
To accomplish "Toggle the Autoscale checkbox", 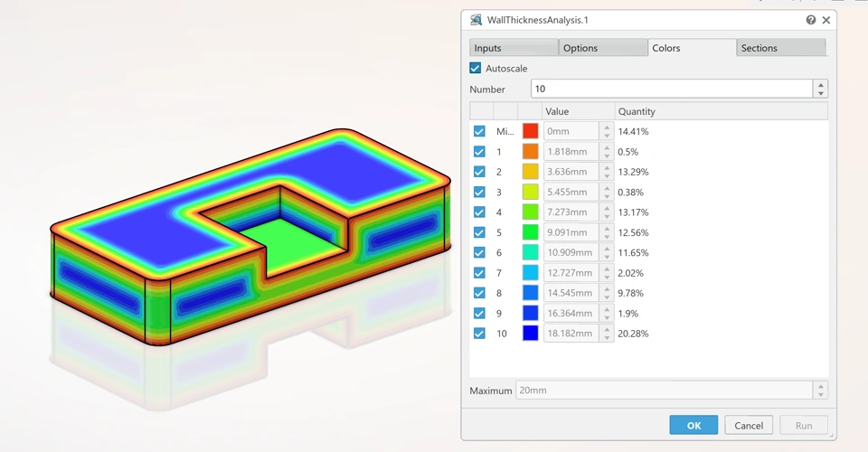I will pos(475,68).
